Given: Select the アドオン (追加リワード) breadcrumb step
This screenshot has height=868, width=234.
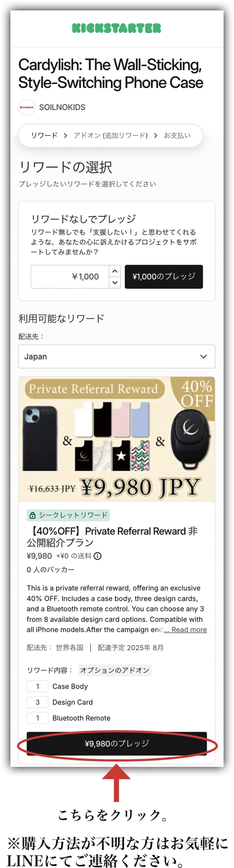Looking at the screenshot, I should click(x=111, y=135).
